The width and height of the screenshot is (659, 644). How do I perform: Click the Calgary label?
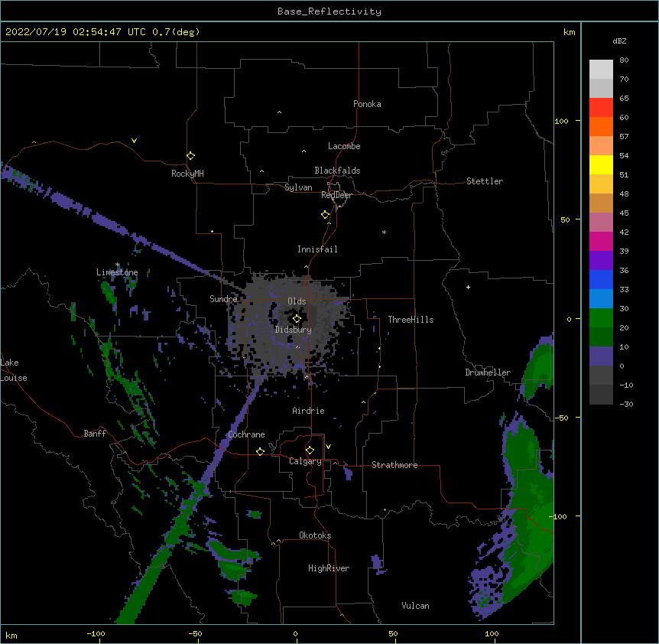305,461
